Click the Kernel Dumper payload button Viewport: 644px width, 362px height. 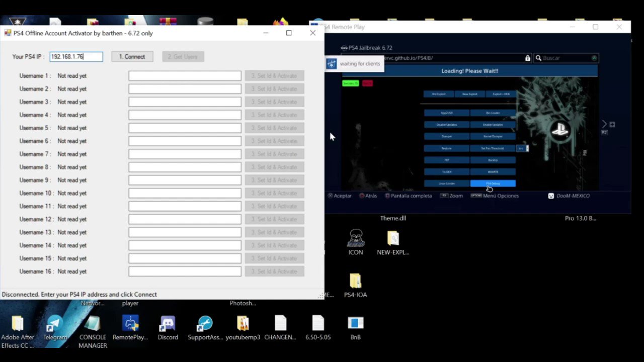(x=493, y=136)
